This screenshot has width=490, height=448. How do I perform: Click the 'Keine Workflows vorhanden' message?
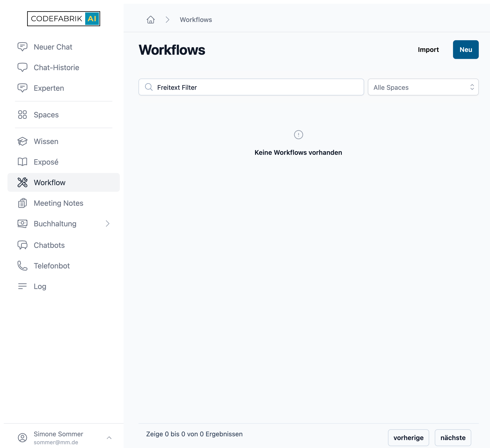pos(298,152)
